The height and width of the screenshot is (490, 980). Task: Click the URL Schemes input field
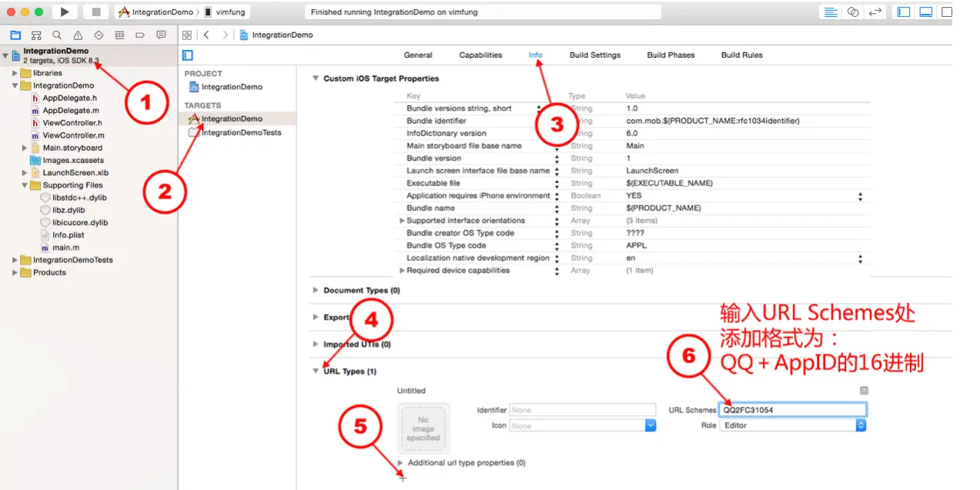coord(793,410)
